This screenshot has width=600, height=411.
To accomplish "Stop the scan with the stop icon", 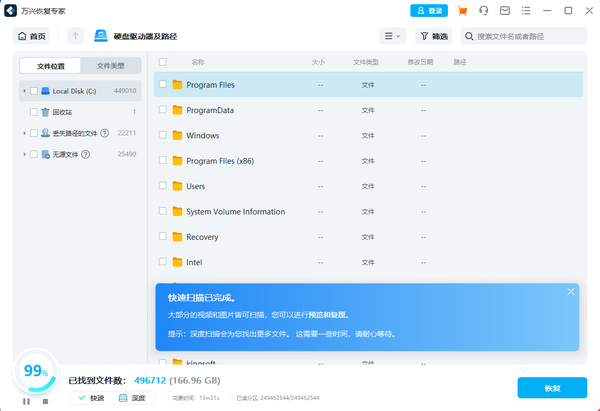I will [x=44, y=401].
